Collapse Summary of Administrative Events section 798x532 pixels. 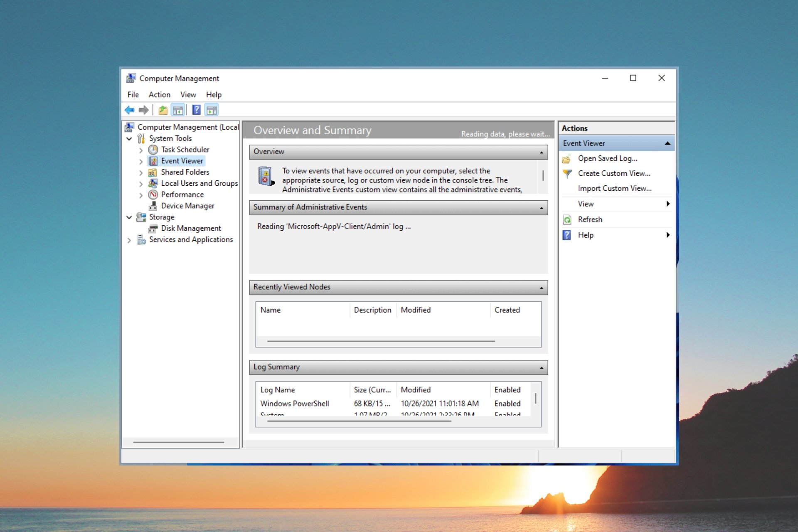tap(542, 208)
